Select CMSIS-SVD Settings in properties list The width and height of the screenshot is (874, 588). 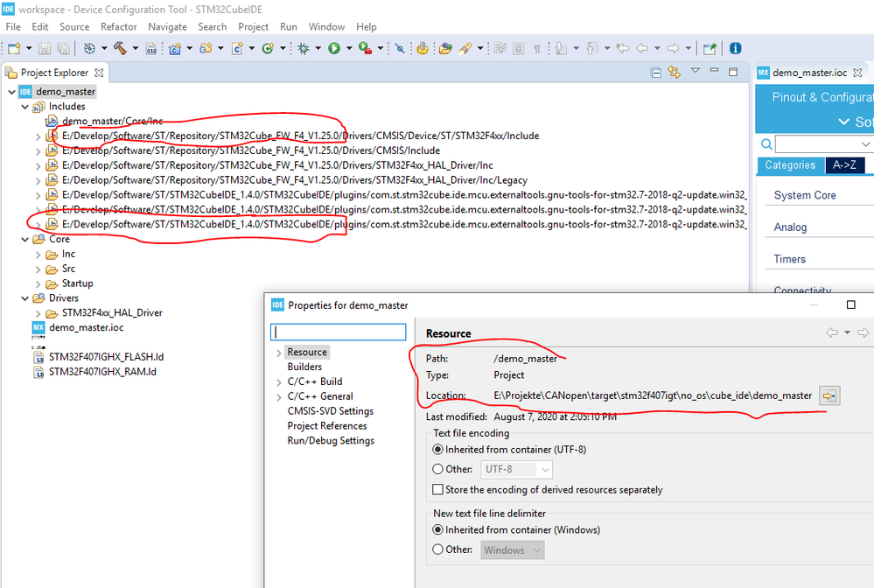tap(331, 410)
